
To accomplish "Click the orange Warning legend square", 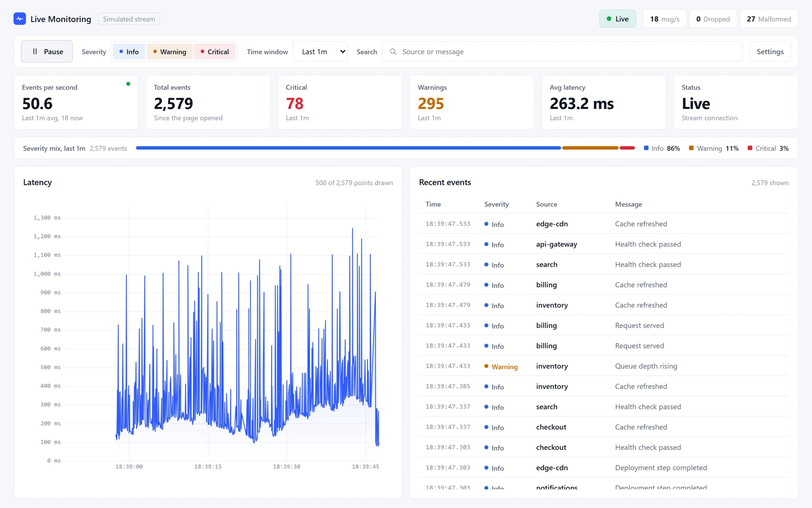I will [691, 148].
